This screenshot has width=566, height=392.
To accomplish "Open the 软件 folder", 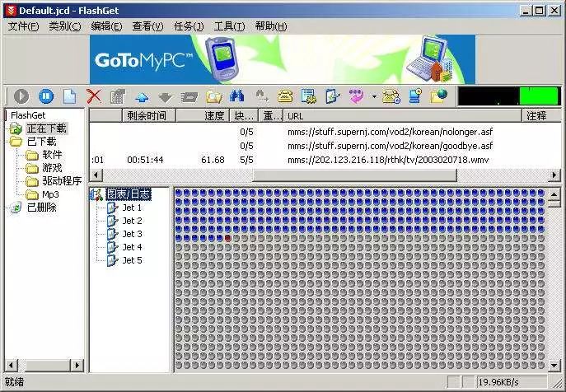I will tap(53, 155).
